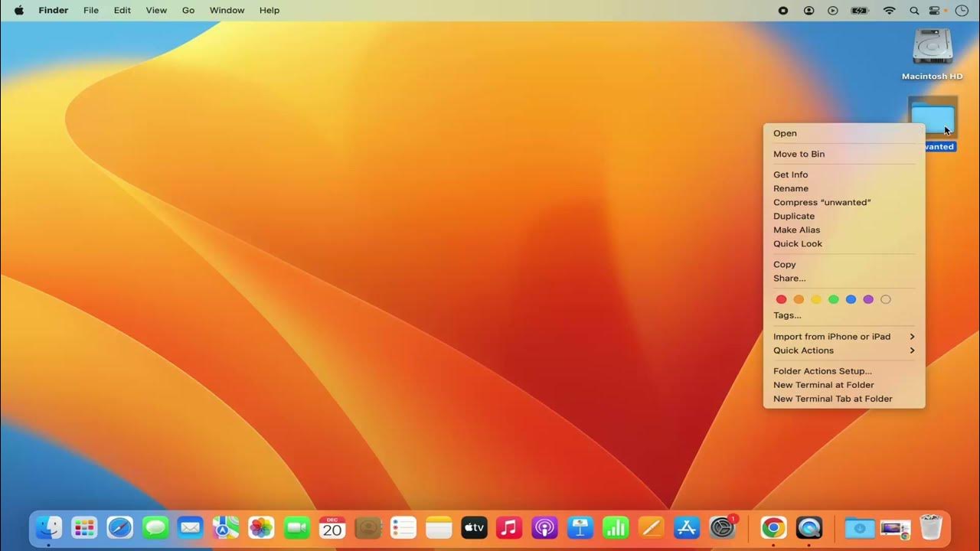
Task: Launch Google Chrome from the Dock
Action: tap(773, 527)
